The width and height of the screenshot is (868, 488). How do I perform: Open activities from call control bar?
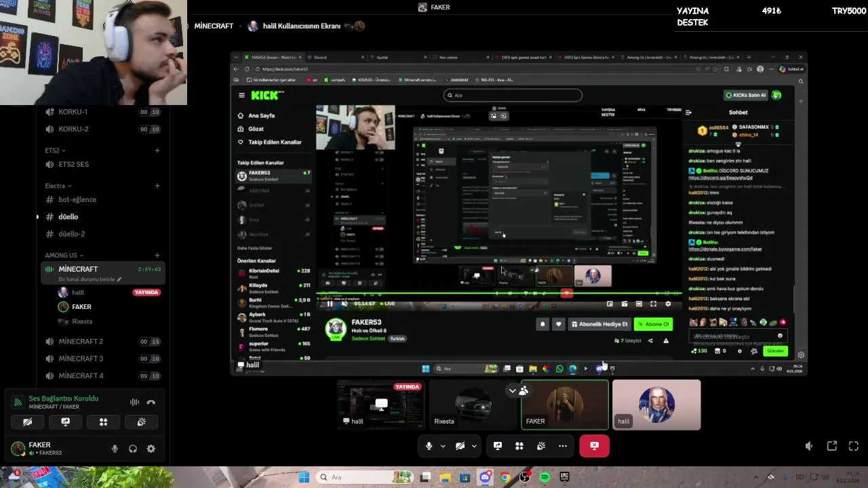tap(519, 446)
